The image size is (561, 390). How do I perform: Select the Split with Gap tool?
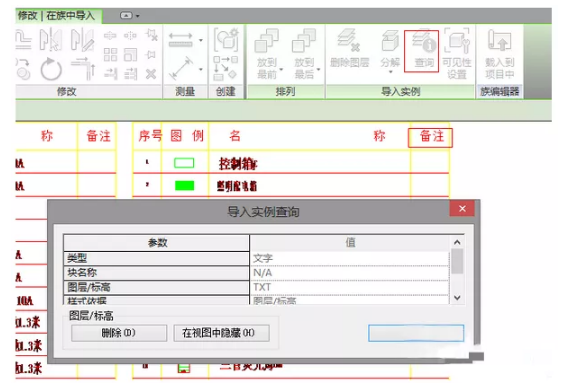130,36
